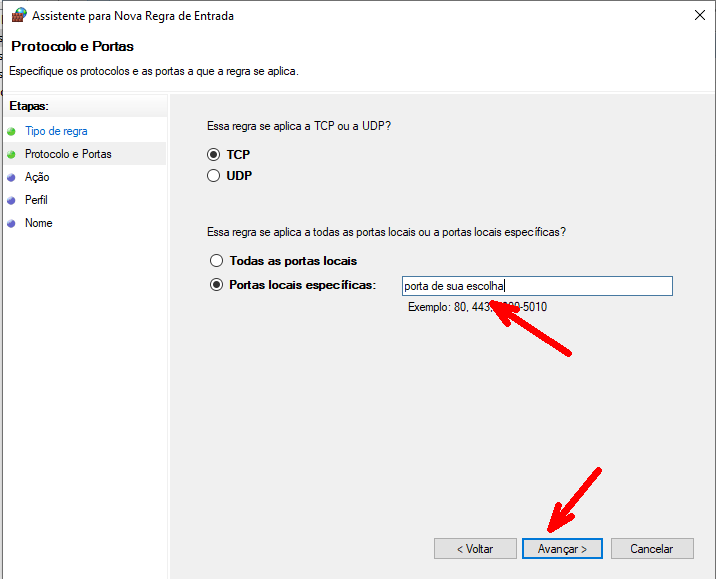Select the UDP protocol option
This screenshot has height=579, width=716.
pyautogui.click(x=214, y=176)
